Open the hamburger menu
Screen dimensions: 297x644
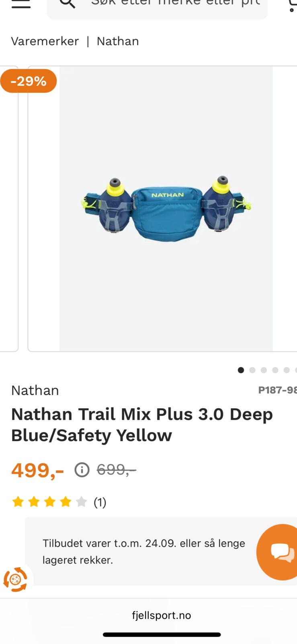[x=21, y=3]
